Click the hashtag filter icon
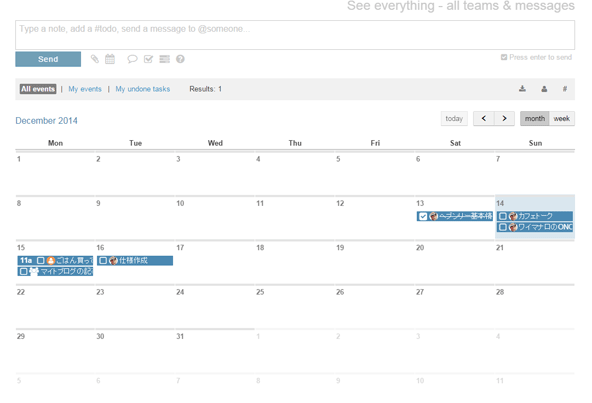The width and height of the screenshot is (592, 403). pos(565,89)
